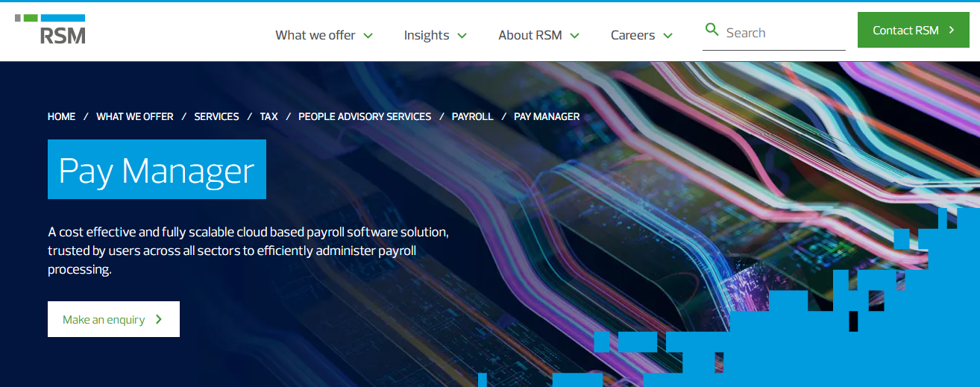The width and height of the screenshot is (980, 387).
Task: Open TAX breadcrumb link
Action: click(x=268, y=116)
